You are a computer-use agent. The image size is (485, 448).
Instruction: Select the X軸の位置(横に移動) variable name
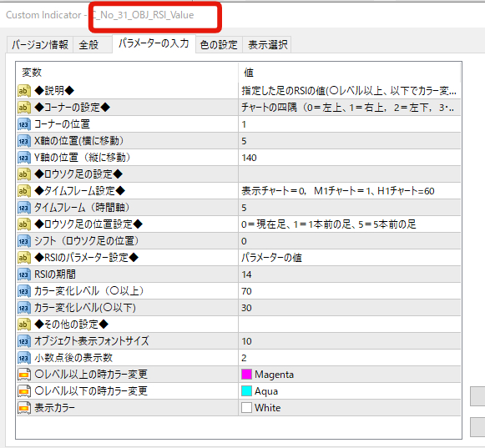78,141
